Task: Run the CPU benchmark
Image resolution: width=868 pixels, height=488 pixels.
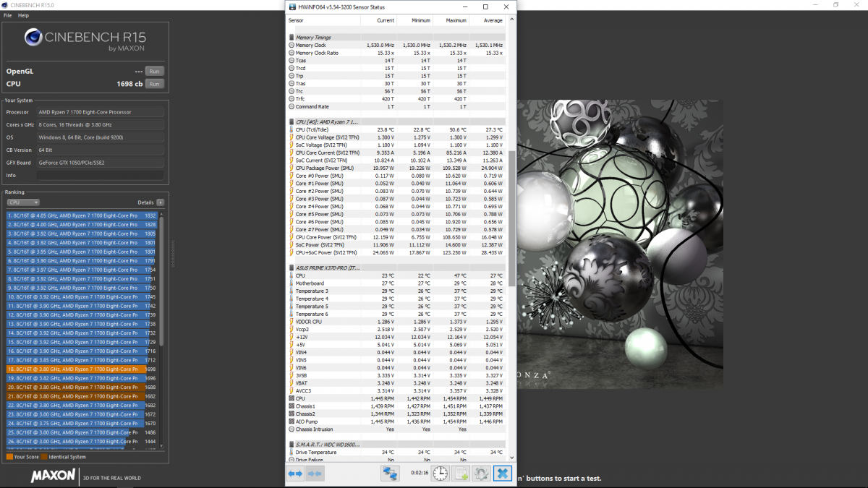Action: (x=153, y=84)
